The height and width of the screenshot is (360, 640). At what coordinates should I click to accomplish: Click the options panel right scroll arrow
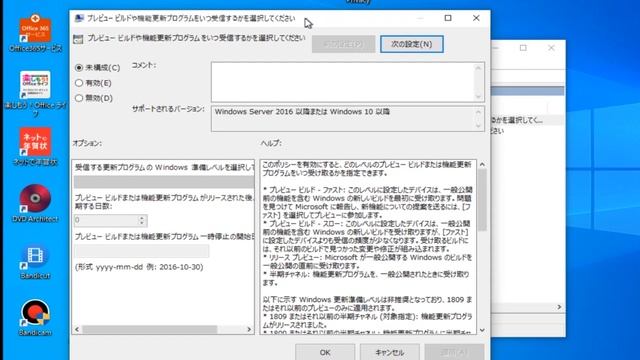pos(249,329)
